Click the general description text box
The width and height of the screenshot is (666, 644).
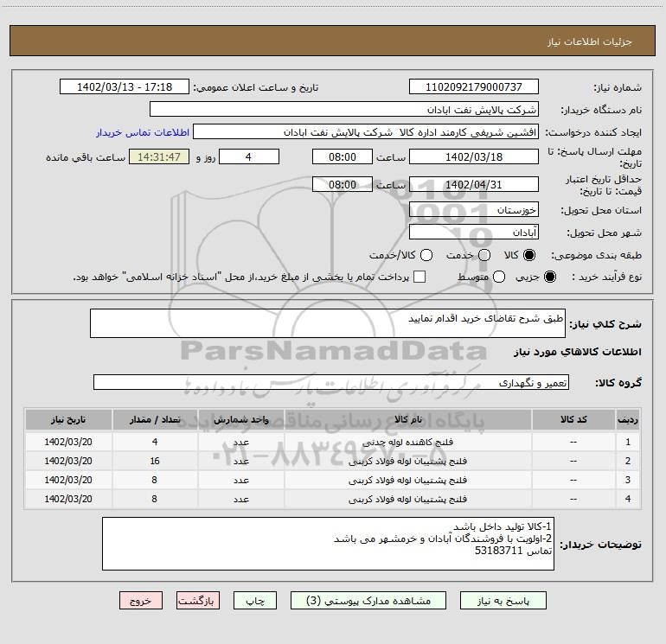click(x=328, y=323)
